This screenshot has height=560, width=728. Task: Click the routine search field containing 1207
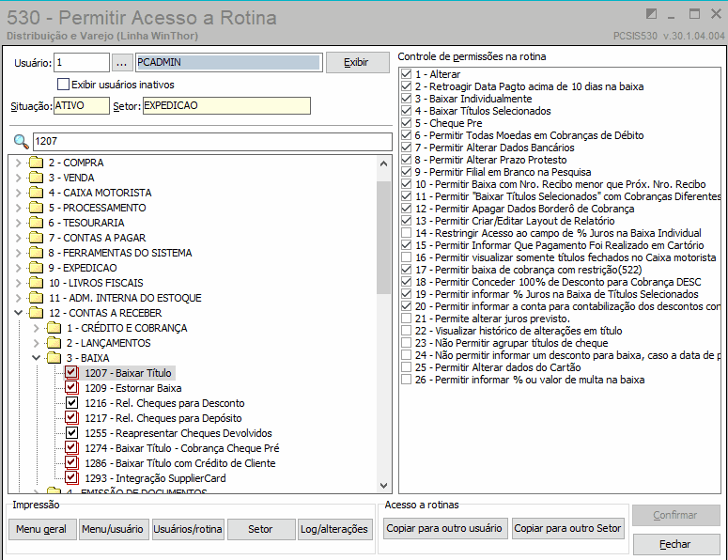click(x=212, y=141)
